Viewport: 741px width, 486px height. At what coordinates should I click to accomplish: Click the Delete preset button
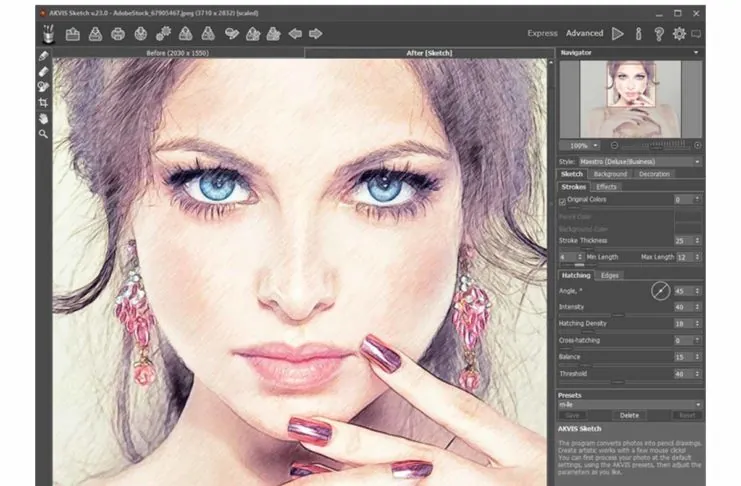pyautogui.click(x=629, y=415)
